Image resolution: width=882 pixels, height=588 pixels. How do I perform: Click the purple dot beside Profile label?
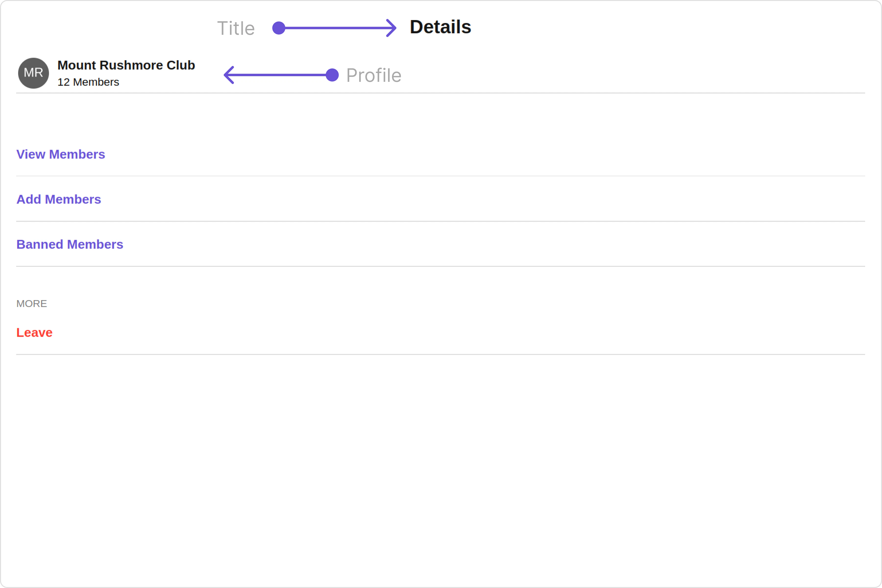332,75
